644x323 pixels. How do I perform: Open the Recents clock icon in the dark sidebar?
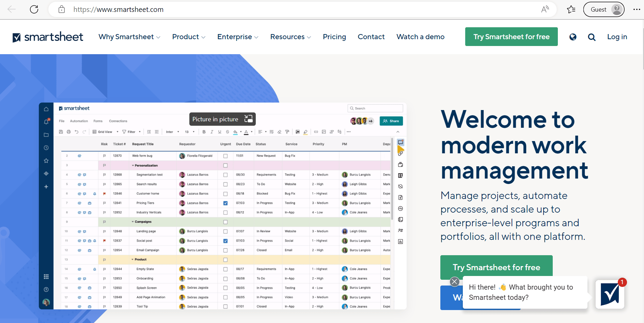click(46, 148)
